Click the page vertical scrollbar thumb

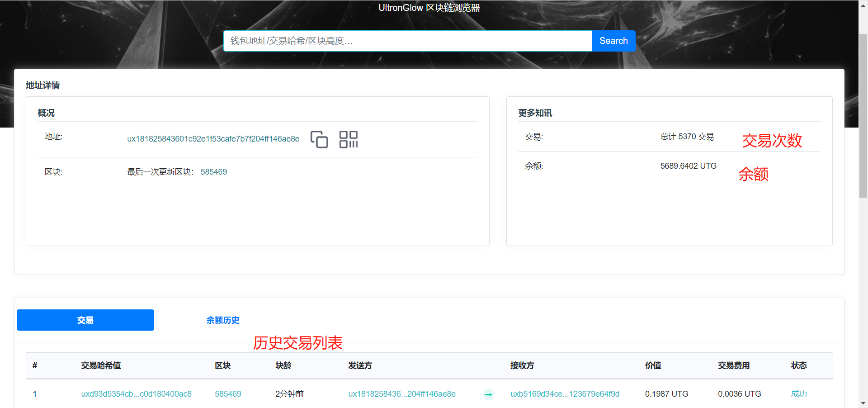tap(863, 116)
